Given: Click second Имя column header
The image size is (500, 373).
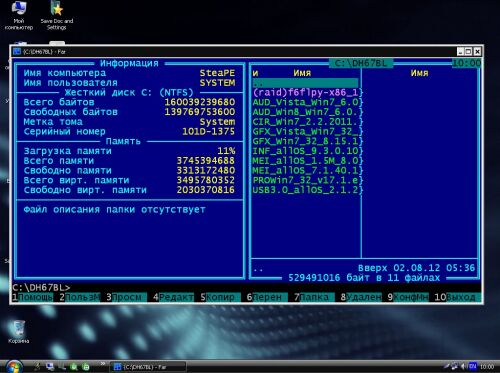Looking at the screenshot, I should click(x=419, y=73).
